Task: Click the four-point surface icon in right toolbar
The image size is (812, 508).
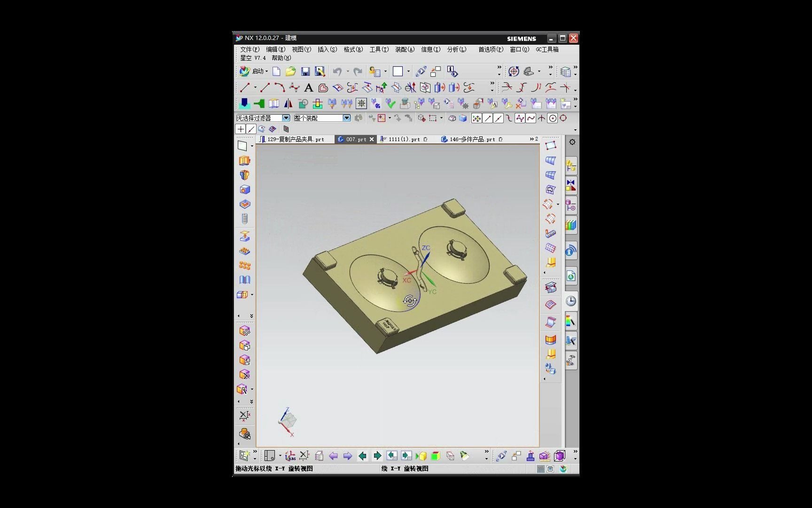Action: (x=551, y=146)
